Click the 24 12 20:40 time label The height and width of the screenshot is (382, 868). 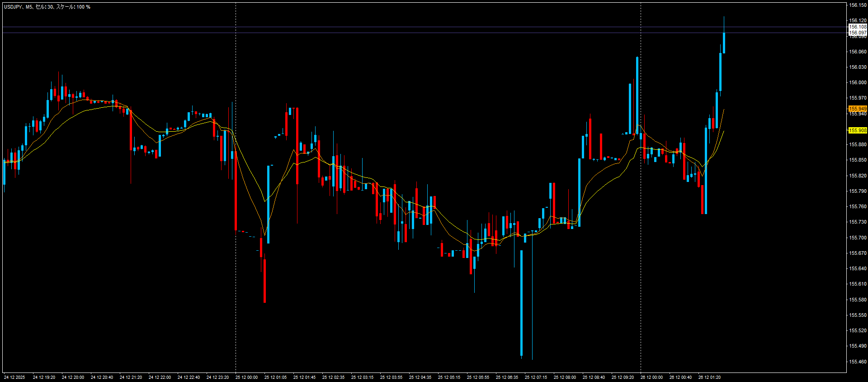tap(102, 377)
